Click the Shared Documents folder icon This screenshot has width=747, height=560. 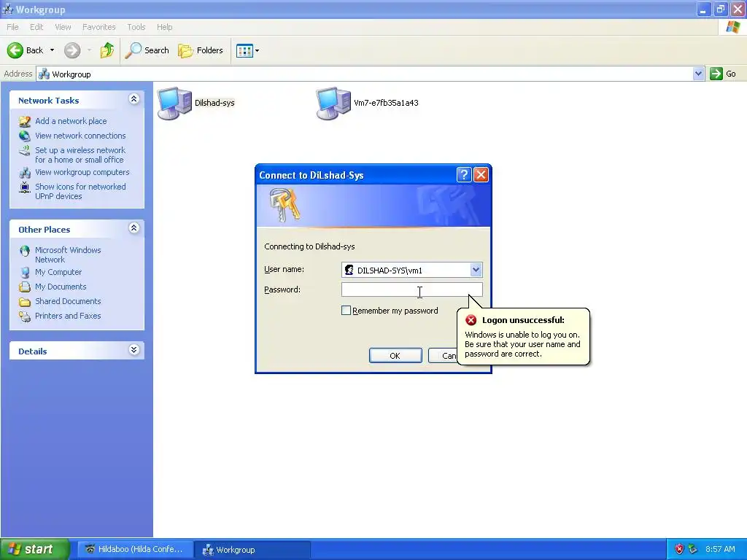24,301
